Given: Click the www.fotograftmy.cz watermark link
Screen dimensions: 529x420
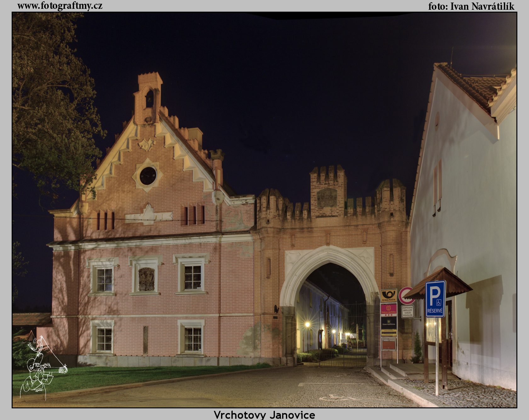Looking at the screenshot, I should point(60,6).
